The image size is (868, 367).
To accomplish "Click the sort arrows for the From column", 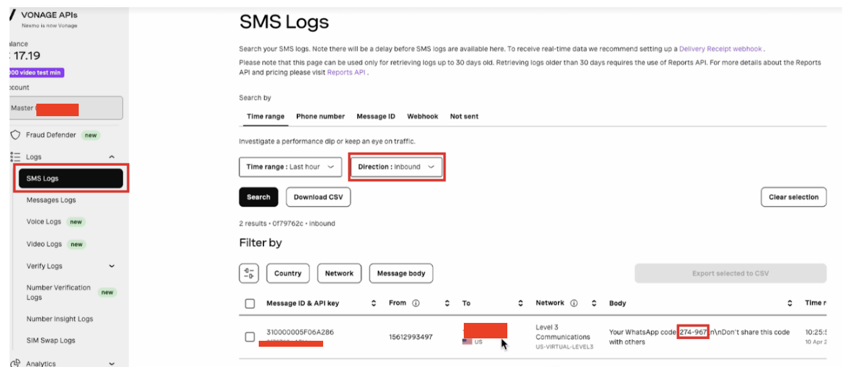I will (x=447, y=303).
